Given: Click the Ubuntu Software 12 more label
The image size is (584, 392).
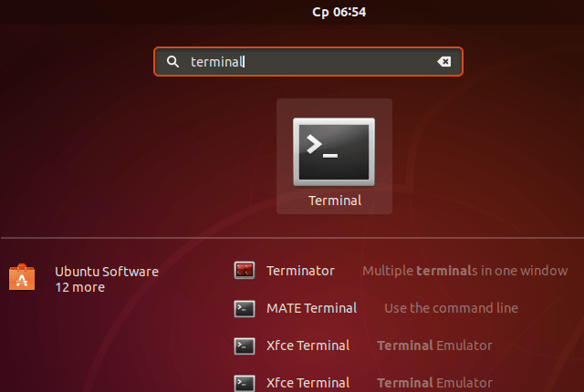Looking at the screenshot, I should point(107,279).
